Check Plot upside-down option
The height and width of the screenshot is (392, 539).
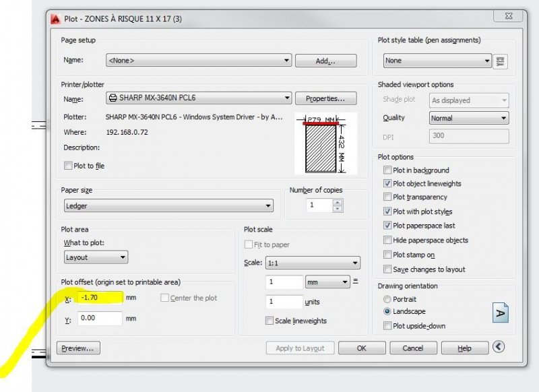click(x=387, y=326)
